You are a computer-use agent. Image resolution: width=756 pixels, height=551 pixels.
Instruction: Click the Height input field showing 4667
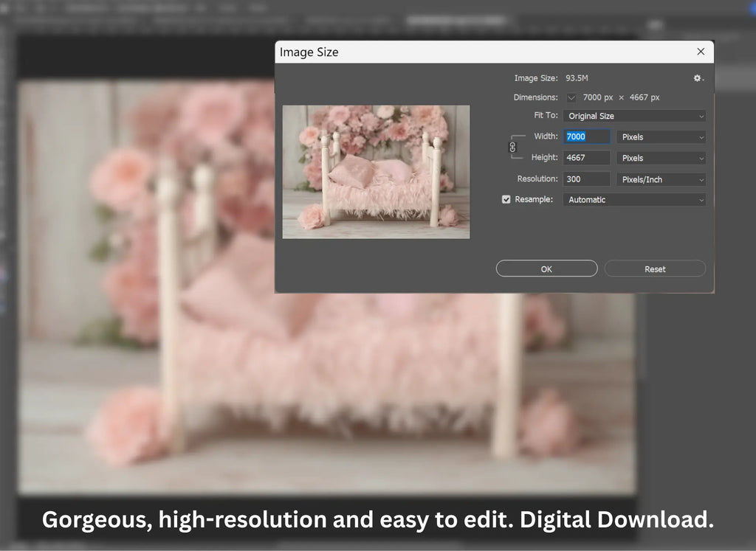click(587, 158)
